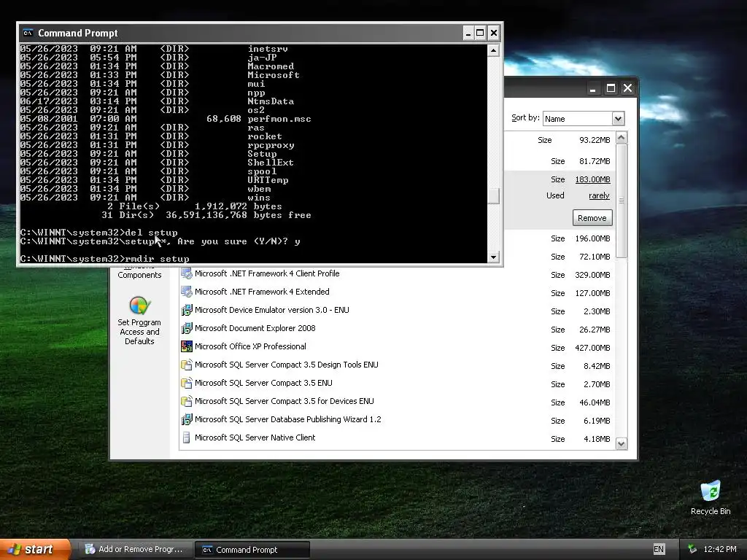Viewport: 747px width, 560px height.
Task: Activate the Command Prompt taskbar button
Action: pyautogui.click(x=252, y=550)
